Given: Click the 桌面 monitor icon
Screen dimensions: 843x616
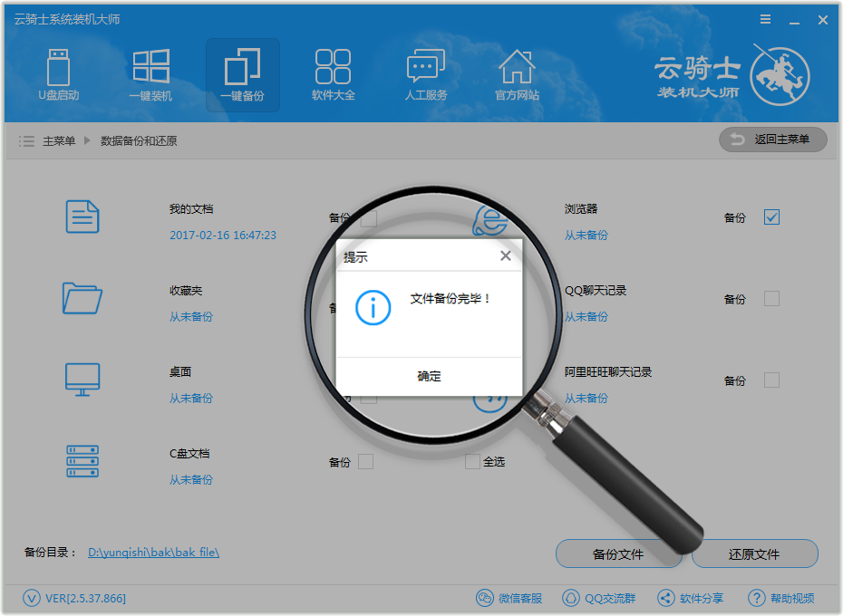Looking at the screenshot, I should [x=82, y=380].
